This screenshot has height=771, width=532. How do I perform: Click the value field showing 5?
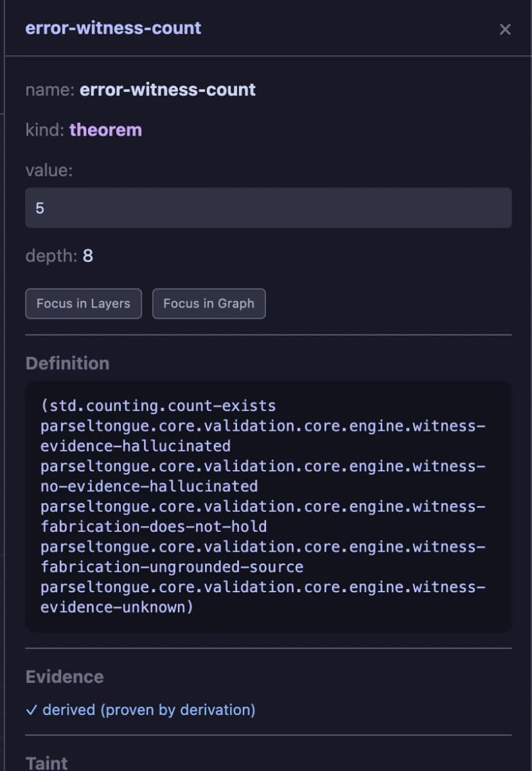tap(268, 208)
